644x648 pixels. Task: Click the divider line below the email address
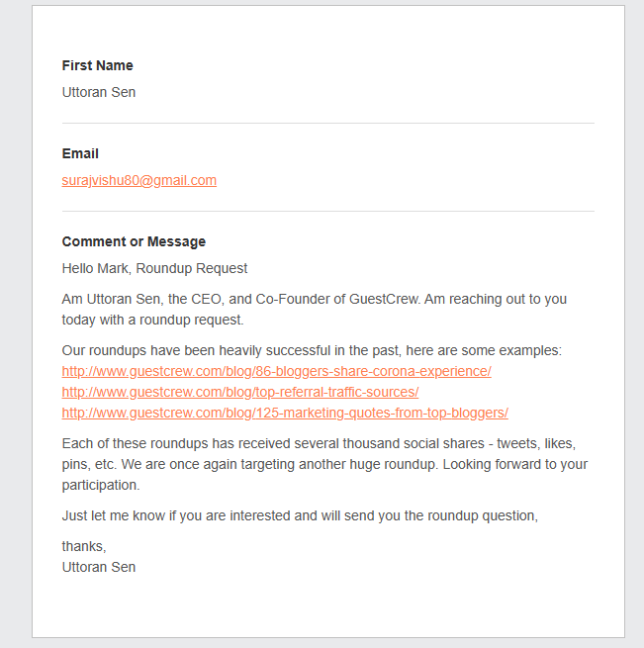coord(327,212)
